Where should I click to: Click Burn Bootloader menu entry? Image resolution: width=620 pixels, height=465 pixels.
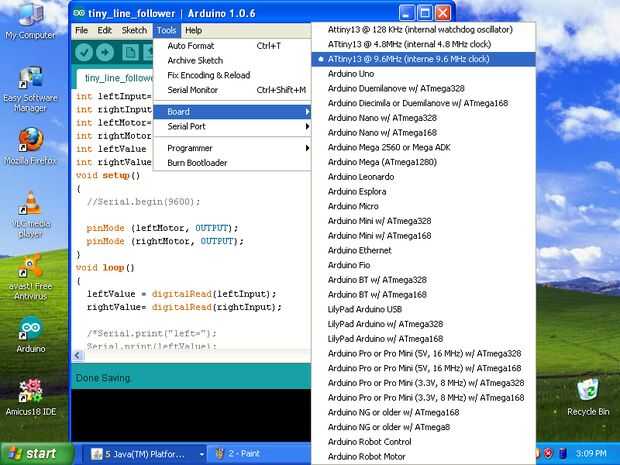(232, 163)
